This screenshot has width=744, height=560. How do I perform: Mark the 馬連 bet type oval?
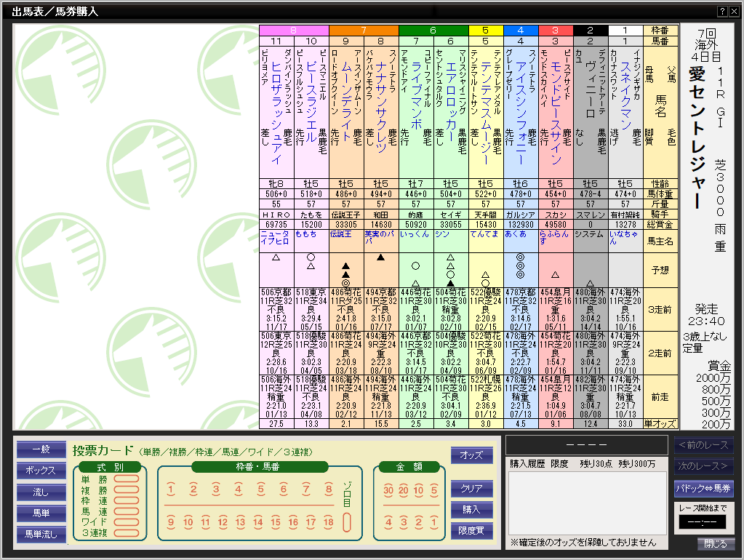click(x=127, y=511)
